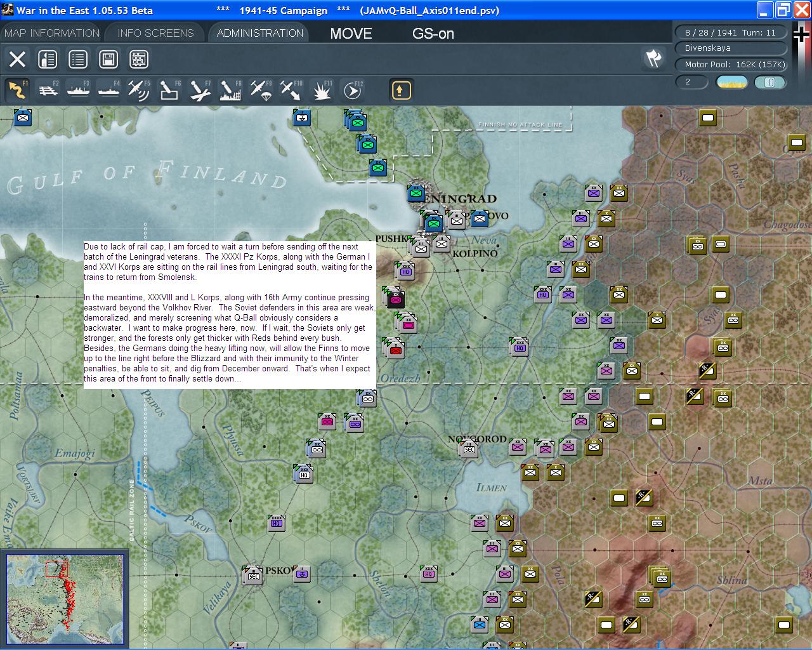Close the War in the East window
The width and height of the screenshot is (812, 650).
pyautogui.click(x=802, y=10)
